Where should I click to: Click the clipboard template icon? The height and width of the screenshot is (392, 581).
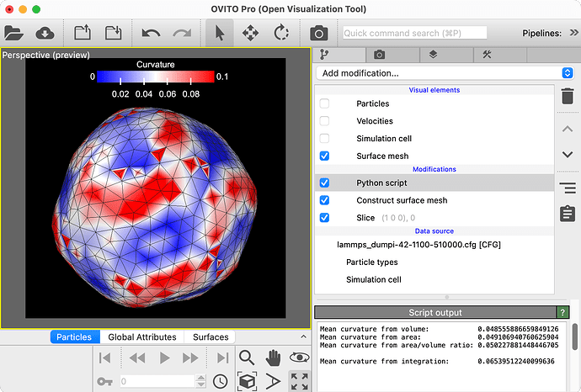568,214
